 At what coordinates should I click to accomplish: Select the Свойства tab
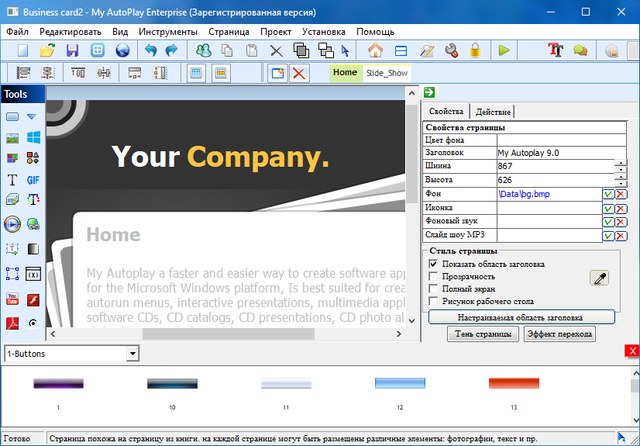pos(446,111)
